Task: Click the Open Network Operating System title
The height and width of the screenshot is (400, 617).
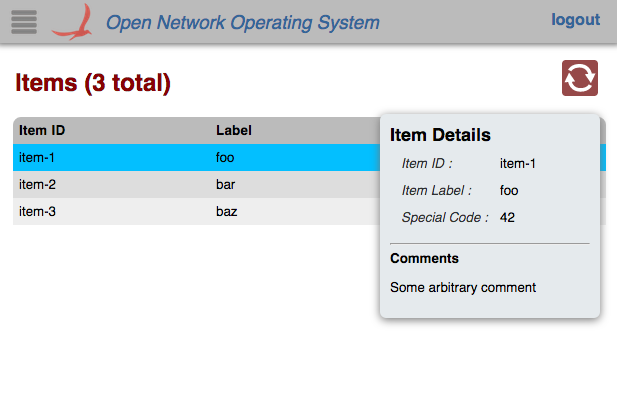Action: 243,22
